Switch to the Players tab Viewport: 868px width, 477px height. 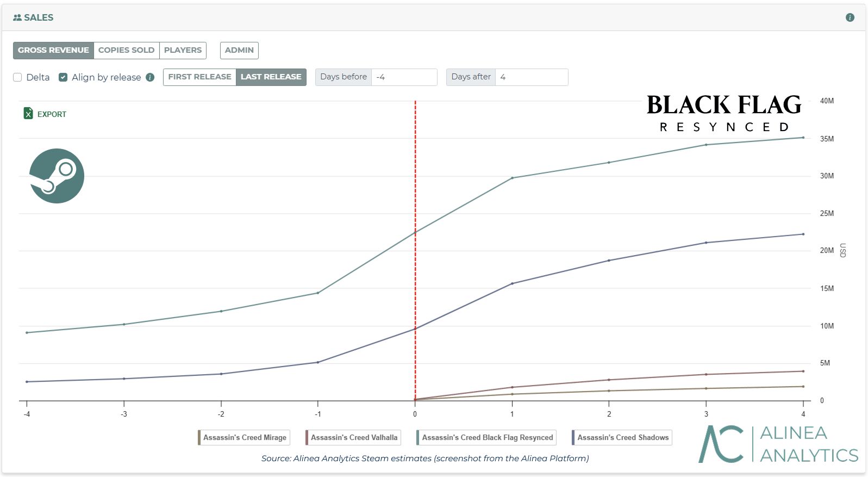point(183,50)
